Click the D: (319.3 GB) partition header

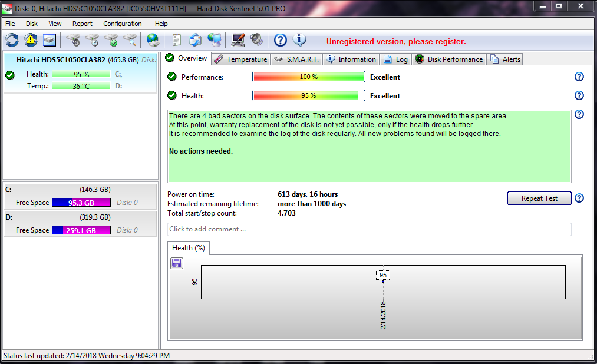(80, 217)
